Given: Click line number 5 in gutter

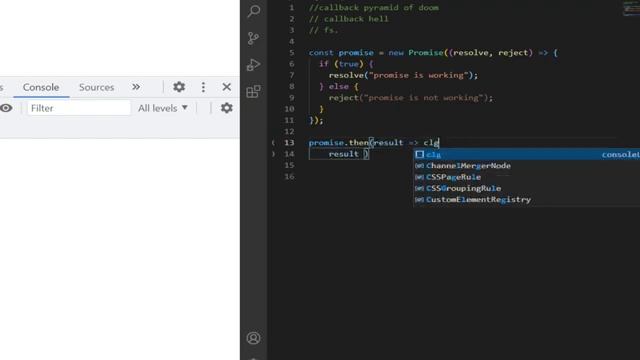Looking at the screenshot, I should (291, 53).
